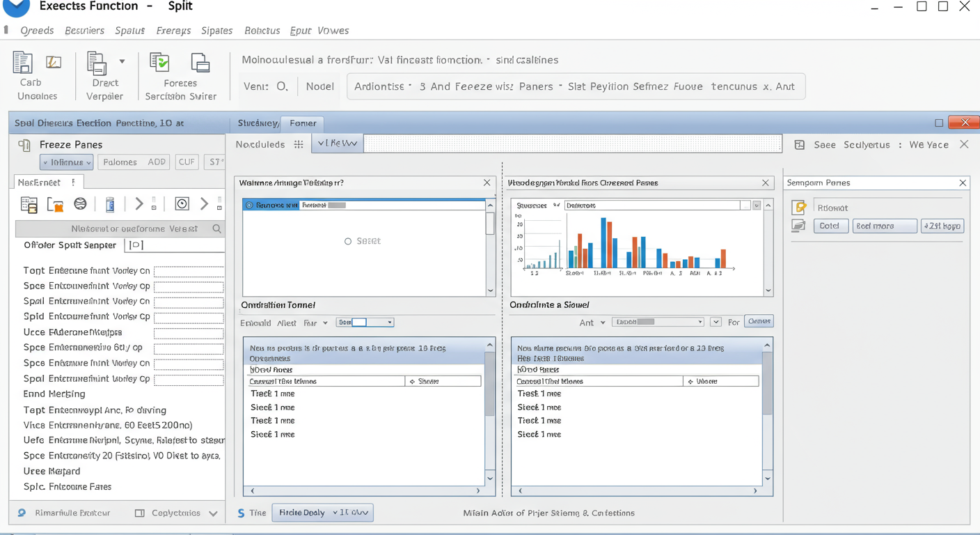
Task: Toggle the Copyctenies checkbox in the bottom bar
Action: [x=140, y=513]
